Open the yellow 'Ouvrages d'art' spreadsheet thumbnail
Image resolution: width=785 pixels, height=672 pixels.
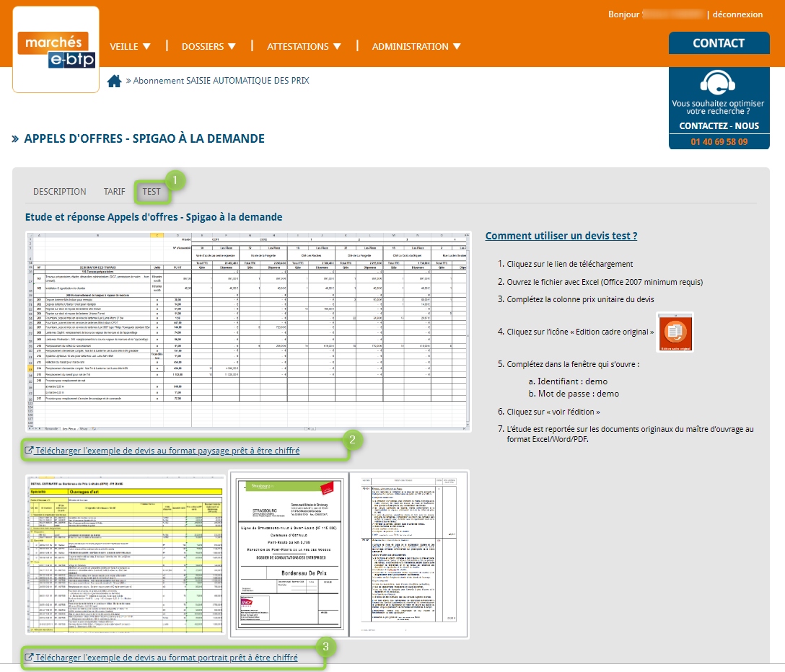125,554
